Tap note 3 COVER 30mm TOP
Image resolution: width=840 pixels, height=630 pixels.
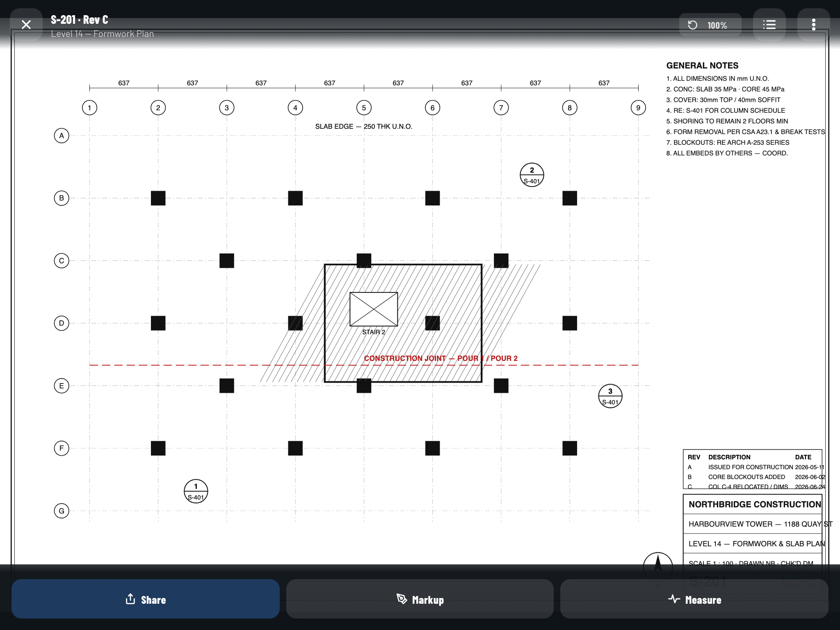(x=723, y=100)
